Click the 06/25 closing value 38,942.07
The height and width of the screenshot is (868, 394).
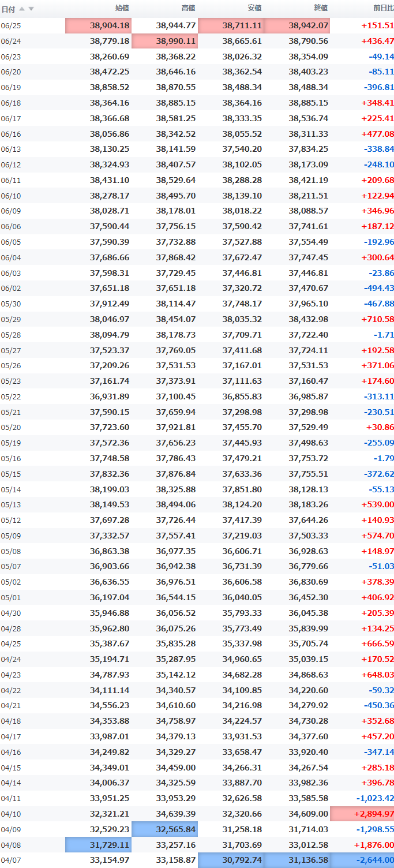pyautogui.click(x=297, y=26)
